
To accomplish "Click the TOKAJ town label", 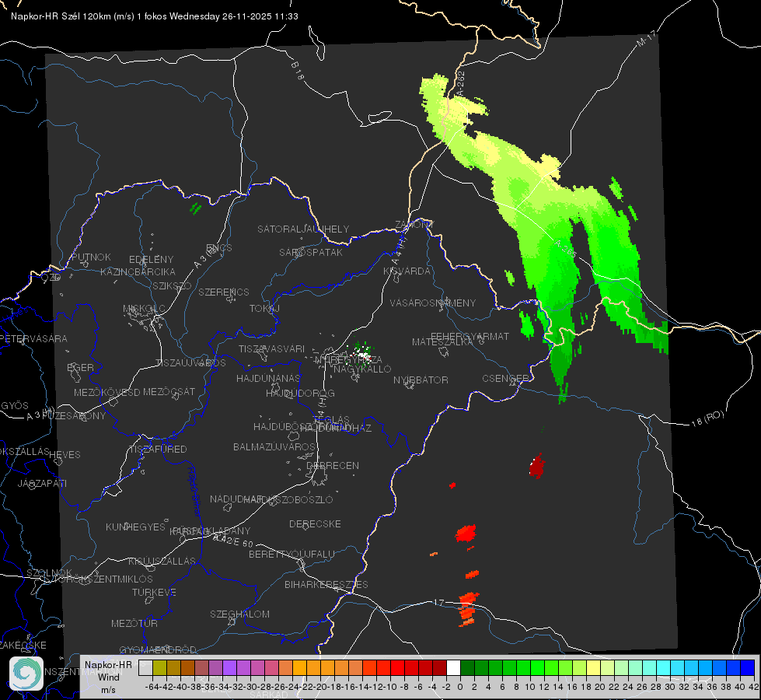I will pyautogui.click(x=264, y=309).
